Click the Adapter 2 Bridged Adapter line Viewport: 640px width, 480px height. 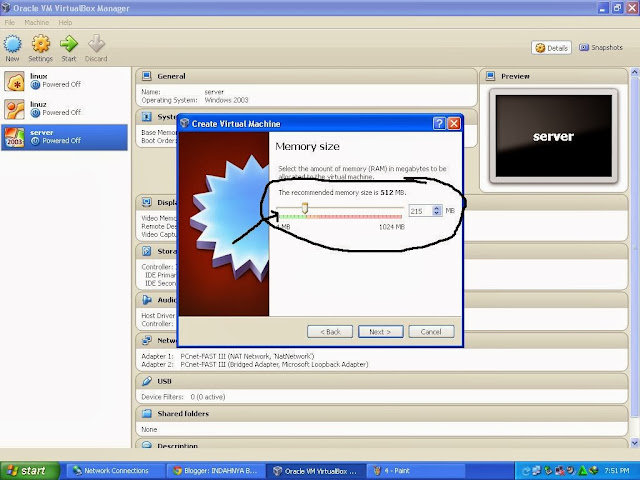point(255,364)
